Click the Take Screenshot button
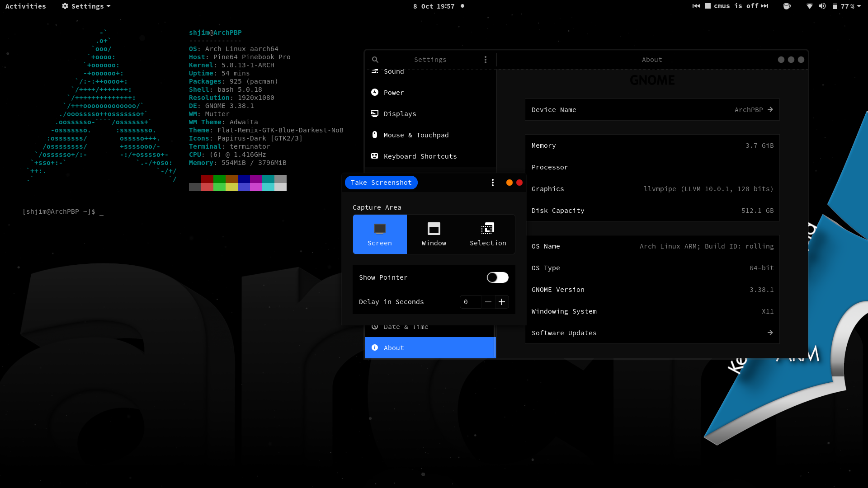868x488 pixels. 381,183
